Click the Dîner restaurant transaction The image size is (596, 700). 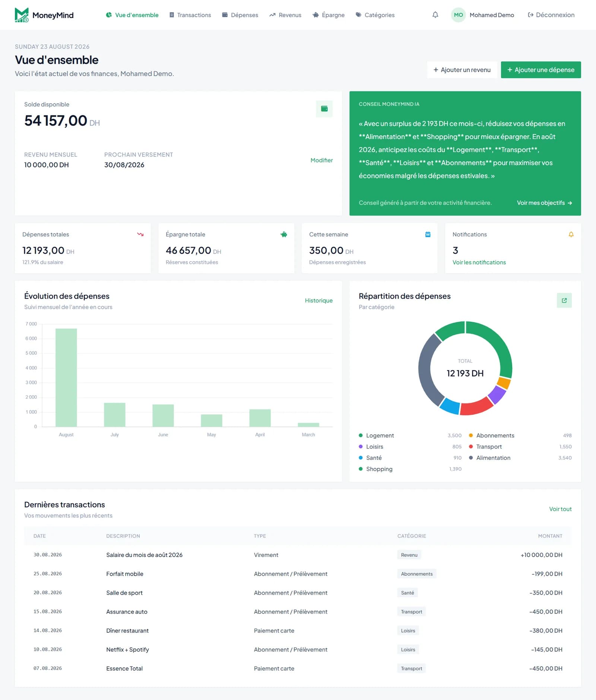tap(298, 631)
